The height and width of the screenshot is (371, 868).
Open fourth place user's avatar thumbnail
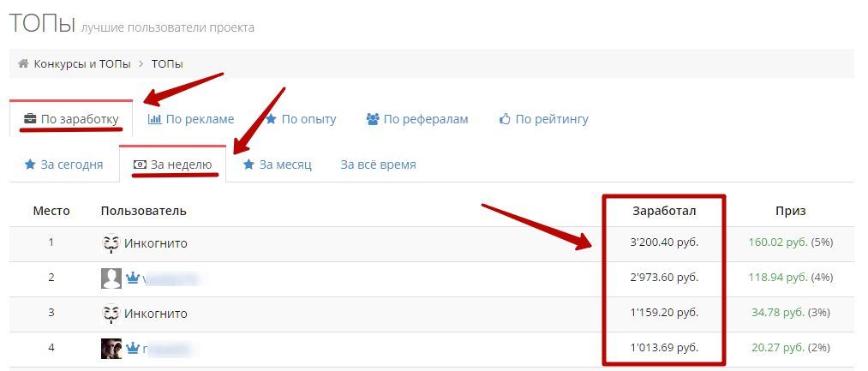(x=111, y=349)
